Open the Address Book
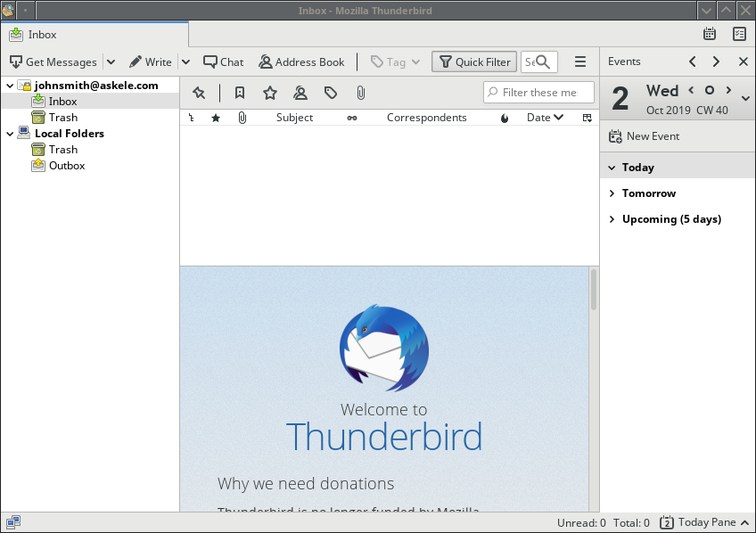Image resolution: width=756 pixels, height=533 pixels. [x=302, y=61]
